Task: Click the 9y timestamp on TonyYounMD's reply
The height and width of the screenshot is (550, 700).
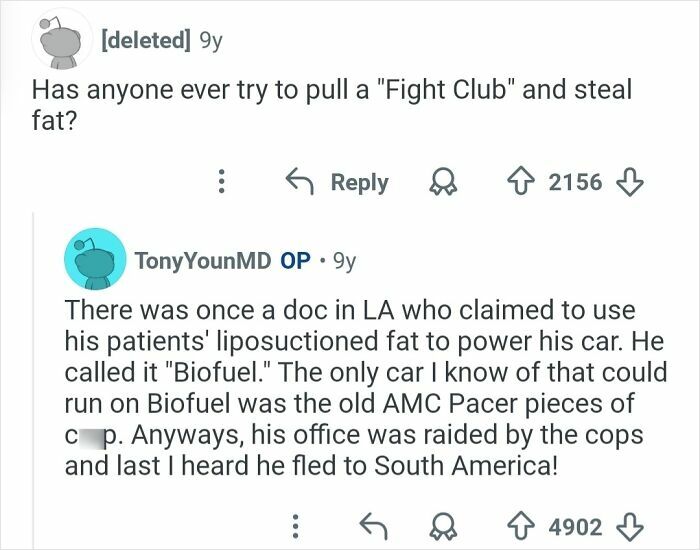Action: tap(343, 261)
